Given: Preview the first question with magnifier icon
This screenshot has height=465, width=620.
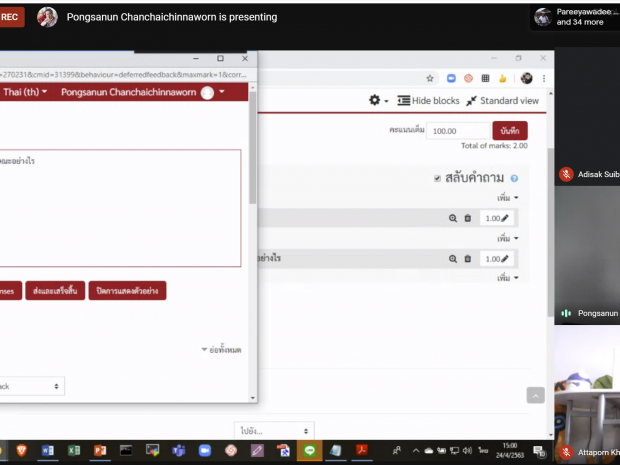Looking at the screenshot, I should coord(453,218).
